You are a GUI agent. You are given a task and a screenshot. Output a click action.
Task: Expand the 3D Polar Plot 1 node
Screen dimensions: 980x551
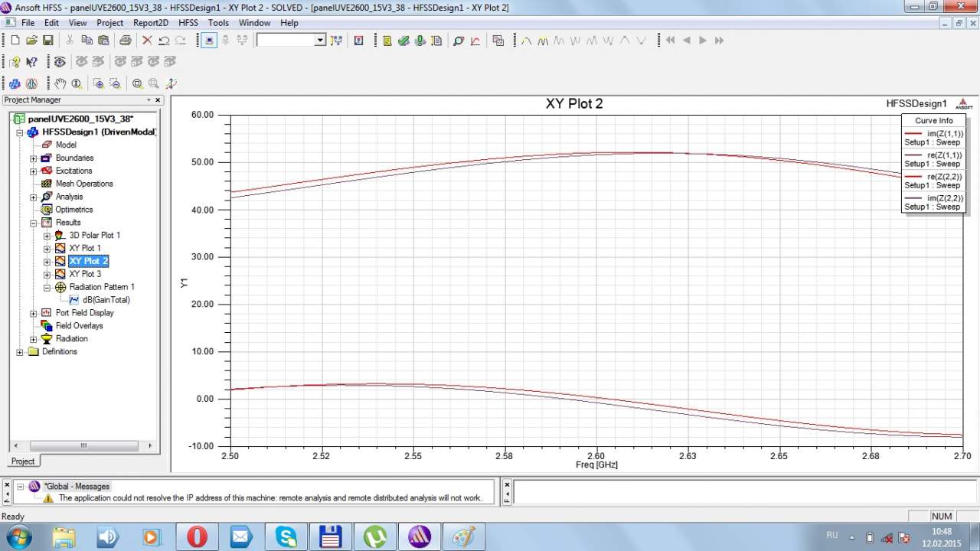[x=47, y=236]
